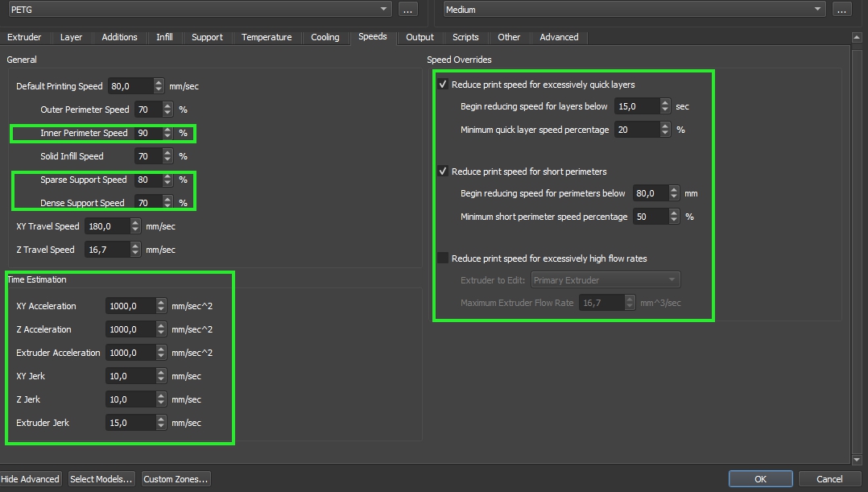Switch to the Cooling tab
Image resolution: width=868 pixels, height=492 pixels.
325,37
